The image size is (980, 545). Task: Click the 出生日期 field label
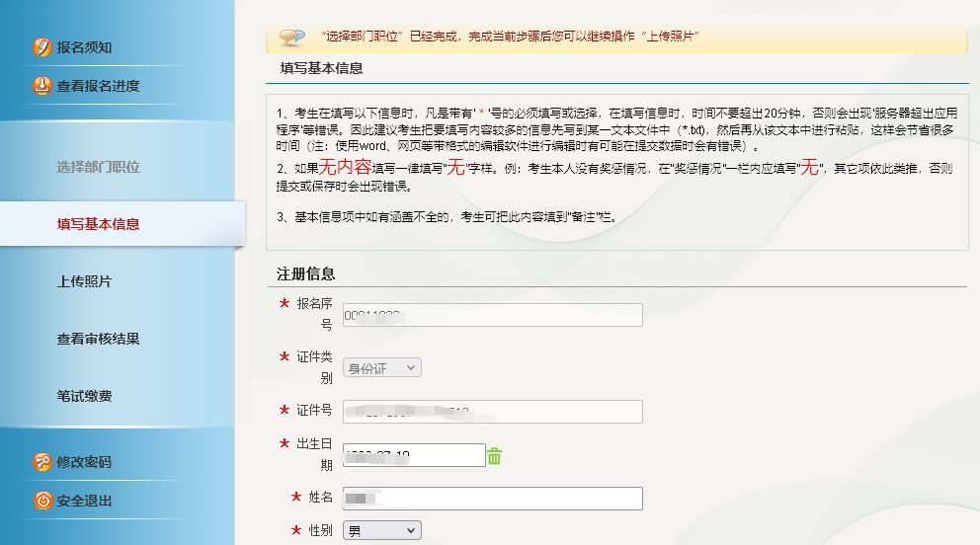314,454
